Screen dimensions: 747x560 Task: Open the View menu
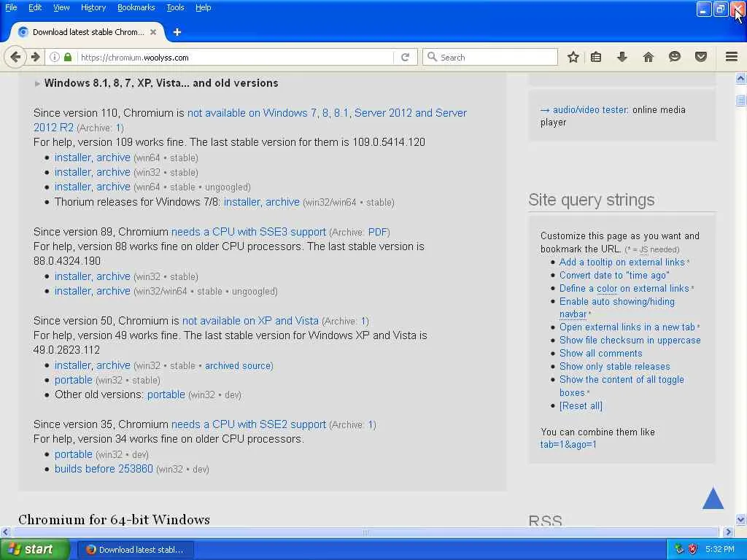coord(61,7)
